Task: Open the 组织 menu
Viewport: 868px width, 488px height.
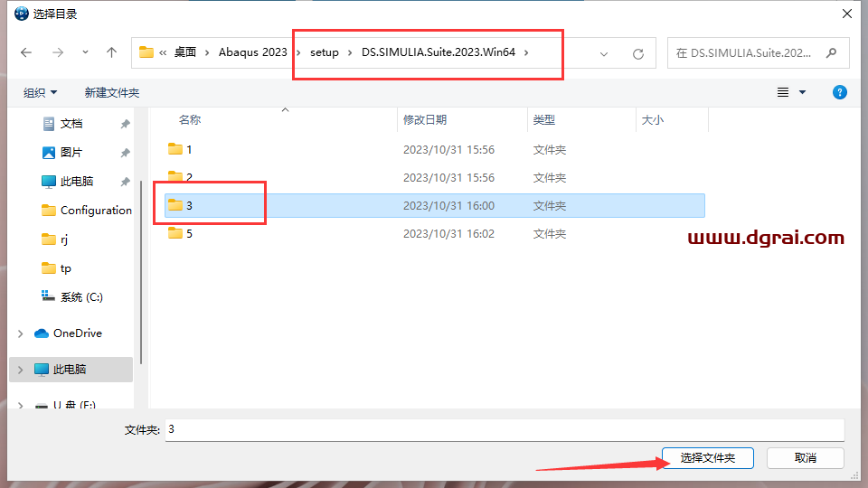Action: point(40,92)
